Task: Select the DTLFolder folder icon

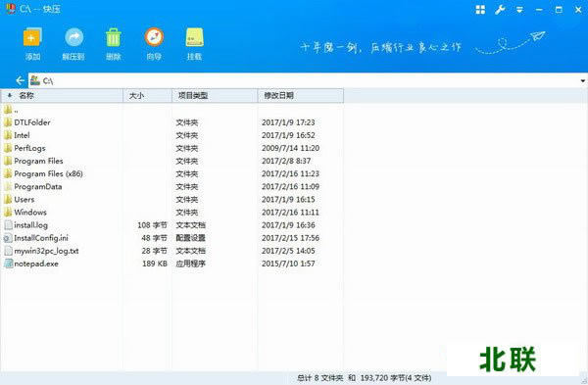Action: (x=8, y=122)
